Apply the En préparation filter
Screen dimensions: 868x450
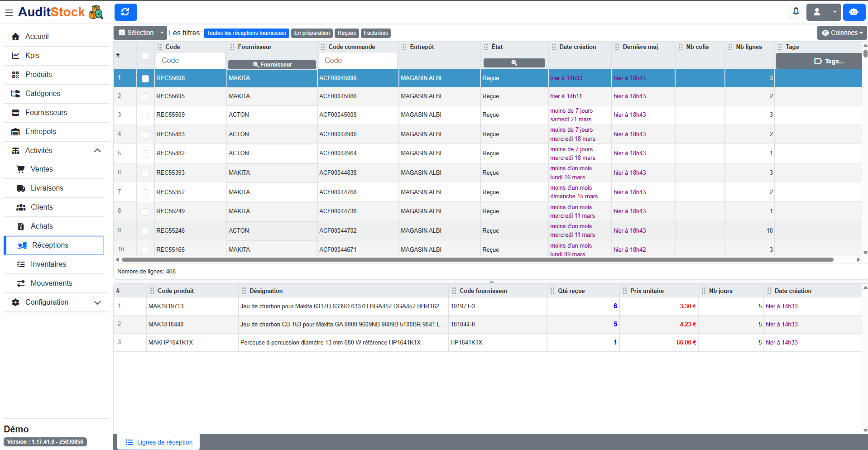pos(312,33)
